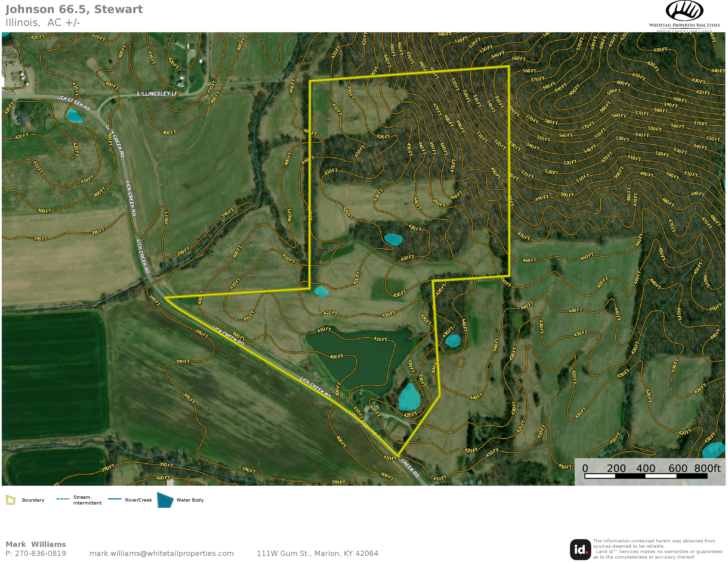
Task: Click the map scale bar
Action: (x=646, y=476)
